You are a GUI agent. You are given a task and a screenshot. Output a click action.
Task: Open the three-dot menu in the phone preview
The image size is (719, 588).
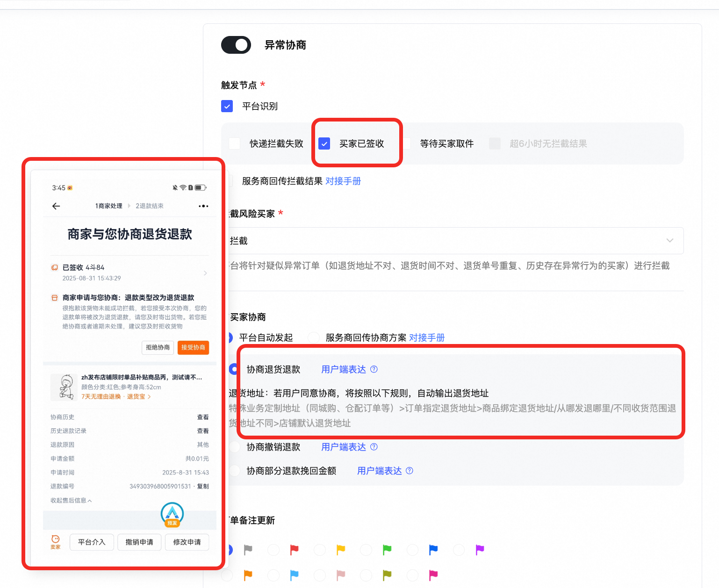203,206
